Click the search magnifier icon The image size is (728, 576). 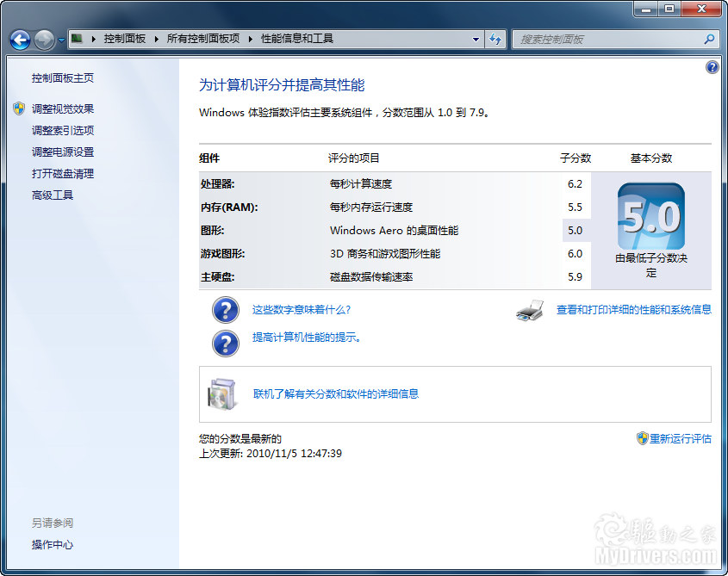[709, 39]
